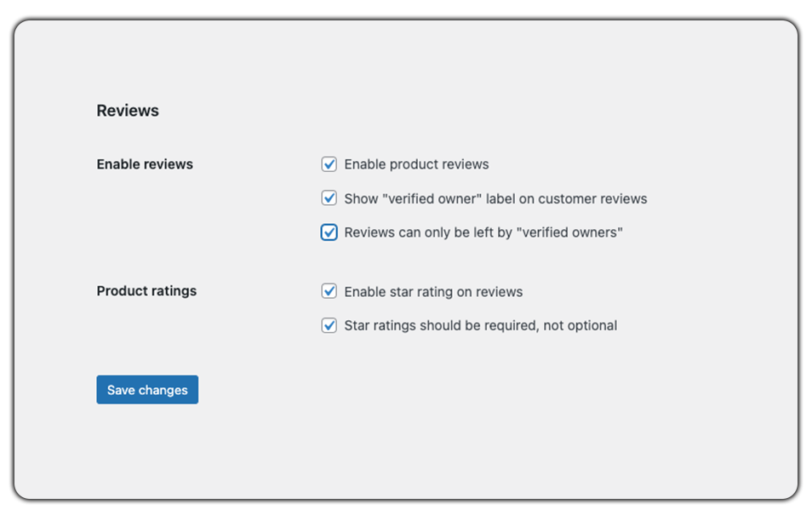The width and height of the screenshot is (812, 521).
Task: Disable the Enable star rating checkbox
Action: click(x=329, y=291)
